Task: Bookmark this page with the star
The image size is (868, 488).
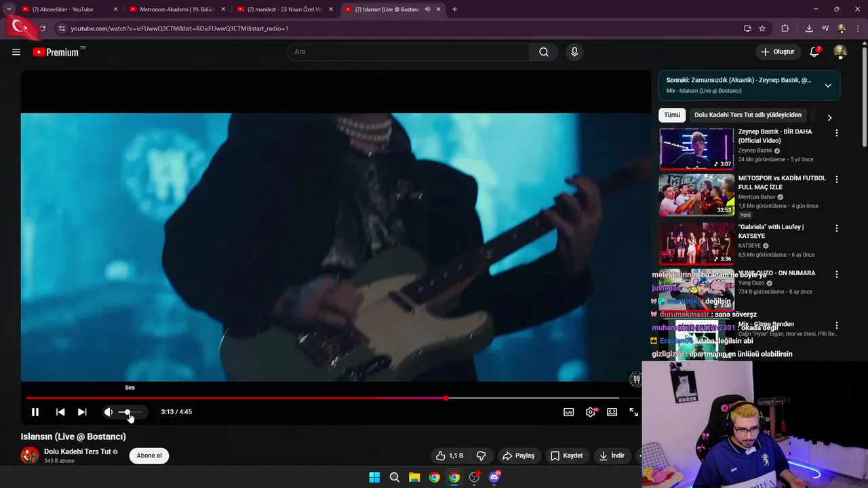Action: click(762, 28)
